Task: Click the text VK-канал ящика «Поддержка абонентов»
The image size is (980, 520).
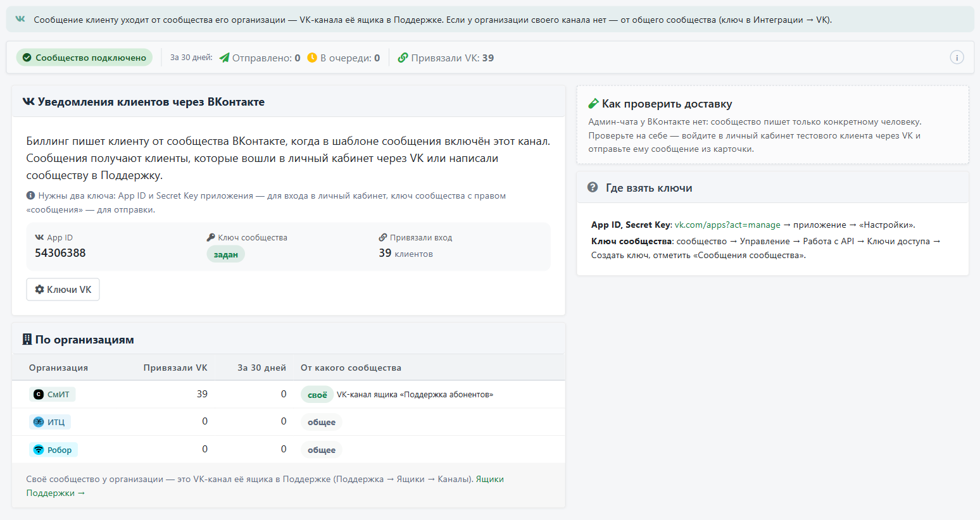Action: click(x=415, y=394)
